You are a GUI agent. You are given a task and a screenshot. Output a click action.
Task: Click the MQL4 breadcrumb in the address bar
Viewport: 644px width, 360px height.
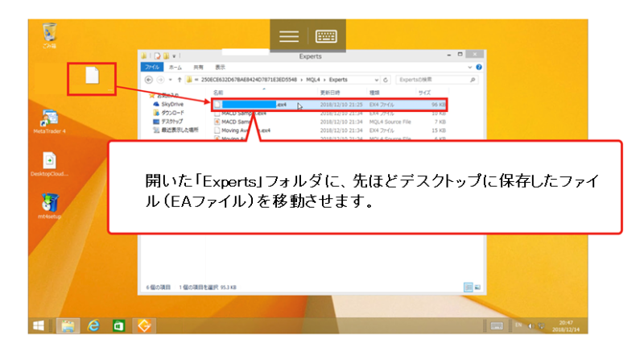click(312, 80)
